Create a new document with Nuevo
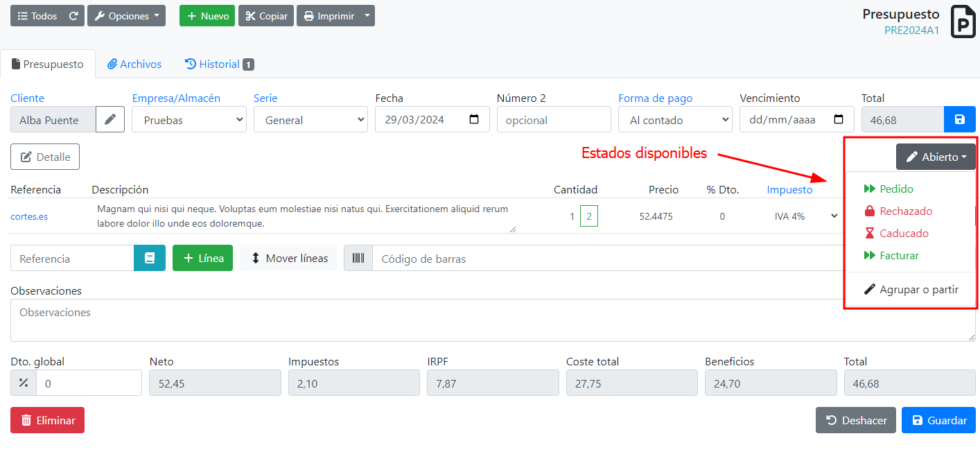Screen dimensions: 980x461 [207, 16]
